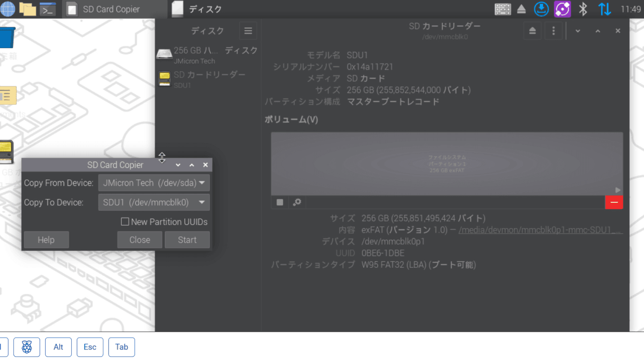Open the terminal from the taskbar
Image resolution: width=644 pixels, height=359 pixels.
[48, 9]
